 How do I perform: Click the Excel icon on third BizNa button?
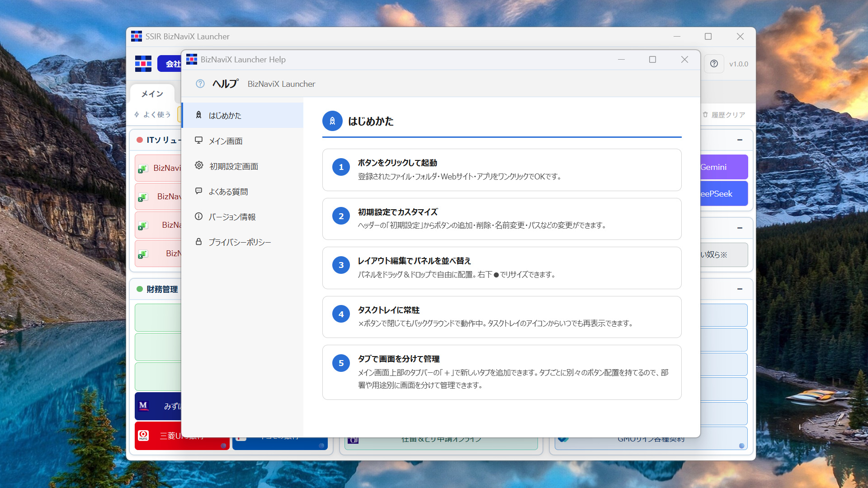[x=143, y=226]
